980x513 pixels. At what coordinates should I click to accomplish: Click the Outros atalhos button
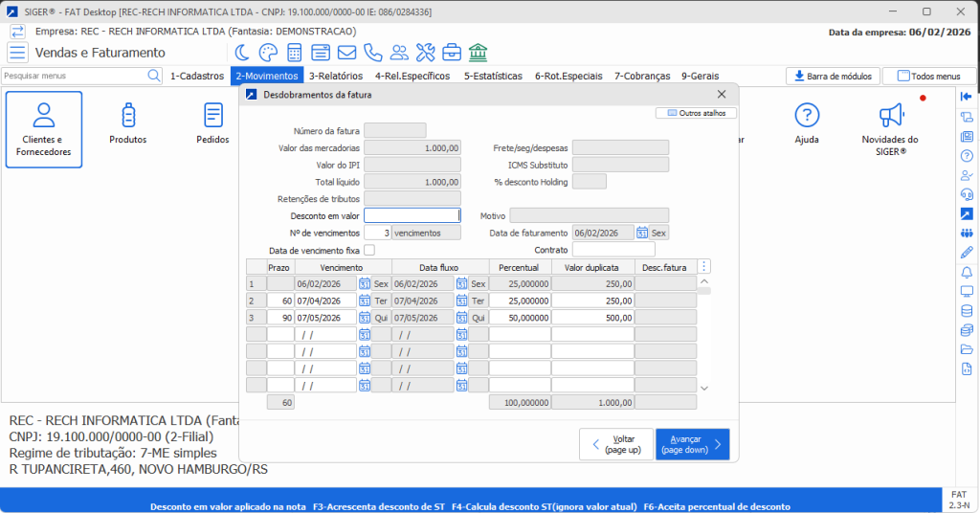coord(696,113)
